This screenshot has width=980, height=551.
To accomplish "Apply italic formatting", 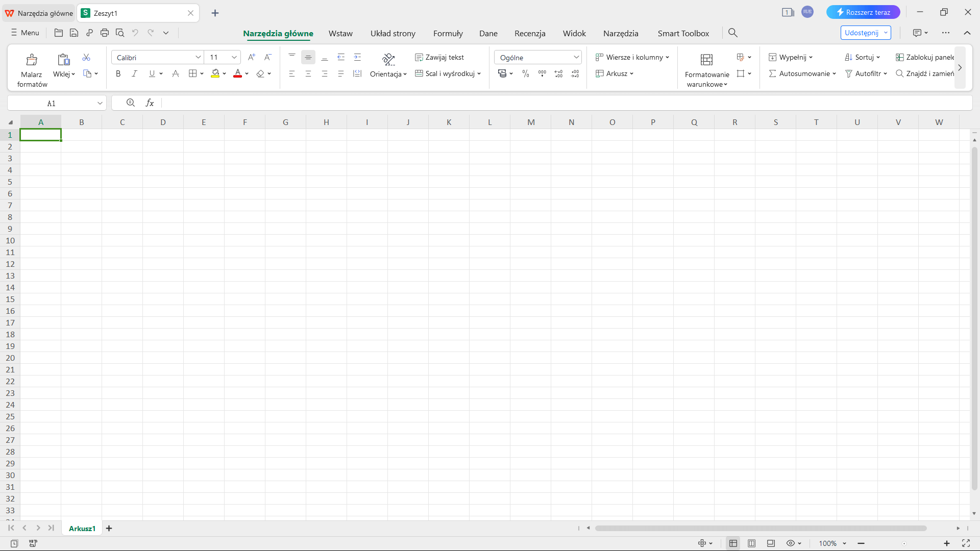I will pos(134,73).
